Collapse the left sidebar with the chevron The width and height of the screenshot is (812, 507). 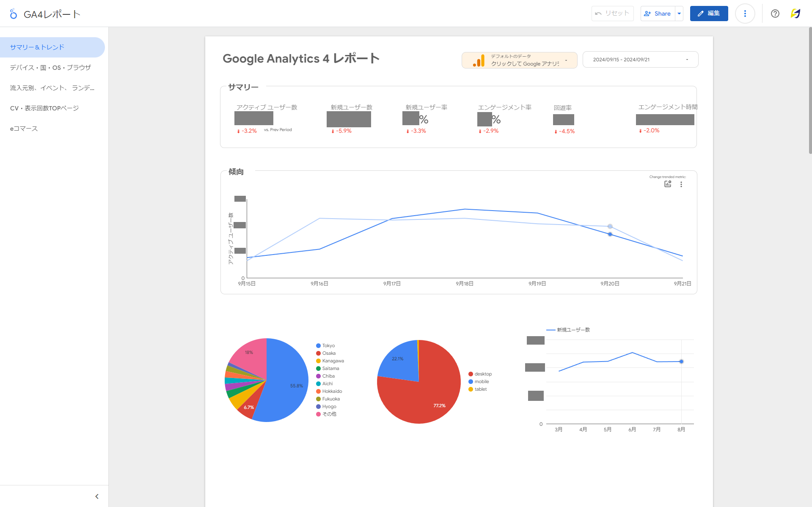click(x=97, y=496)
